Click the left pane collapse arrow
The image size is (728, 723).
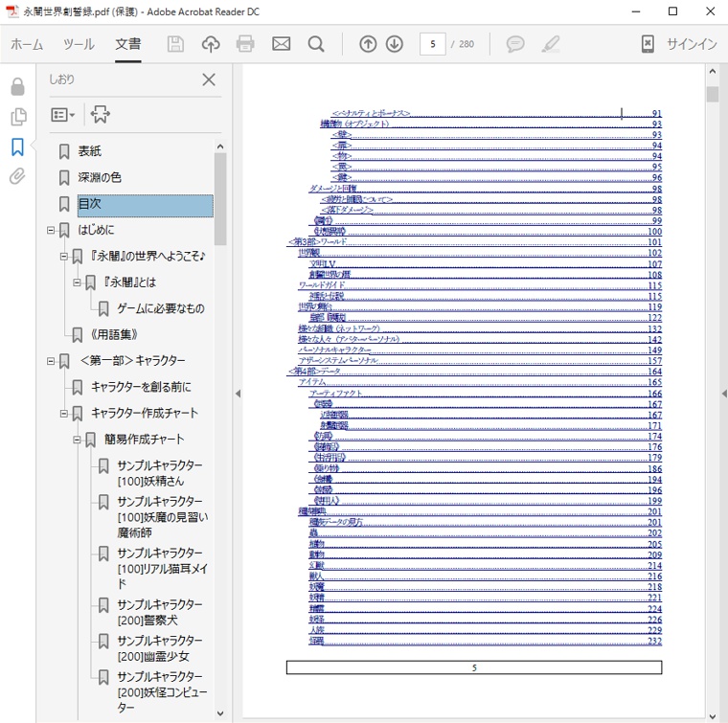(238, 394)
